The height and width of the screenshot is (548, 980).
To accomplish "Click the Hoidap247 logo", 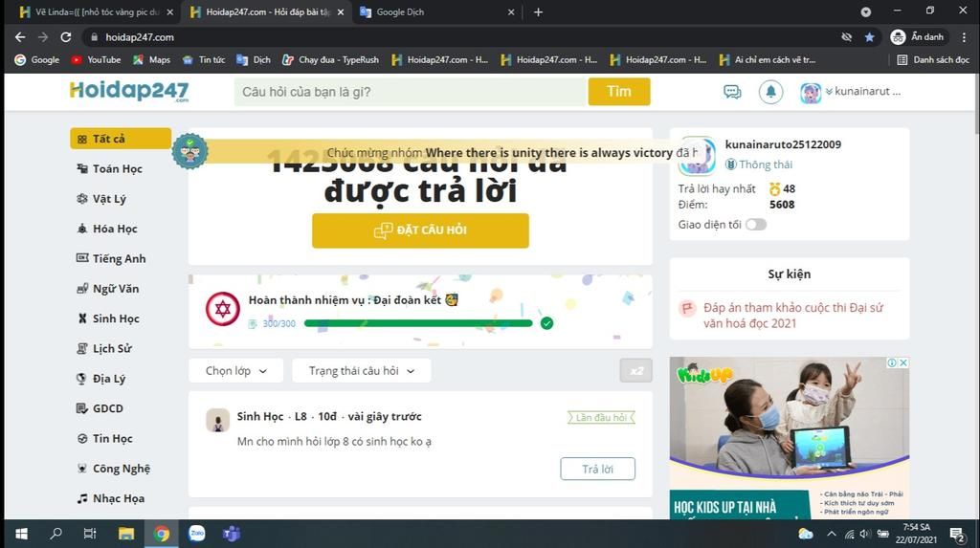I will [x=129, y=91].
